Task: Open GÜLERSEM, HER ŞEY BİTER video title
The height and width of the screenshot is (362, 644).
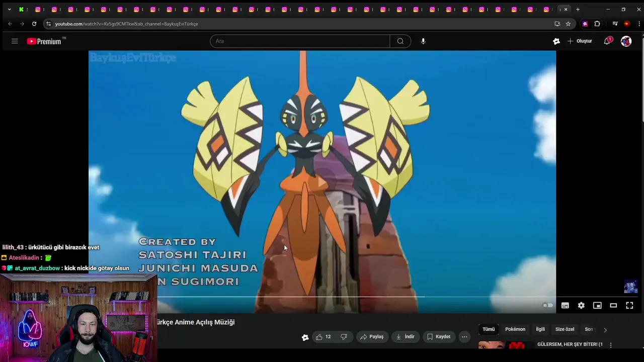Action: [570, 344]
